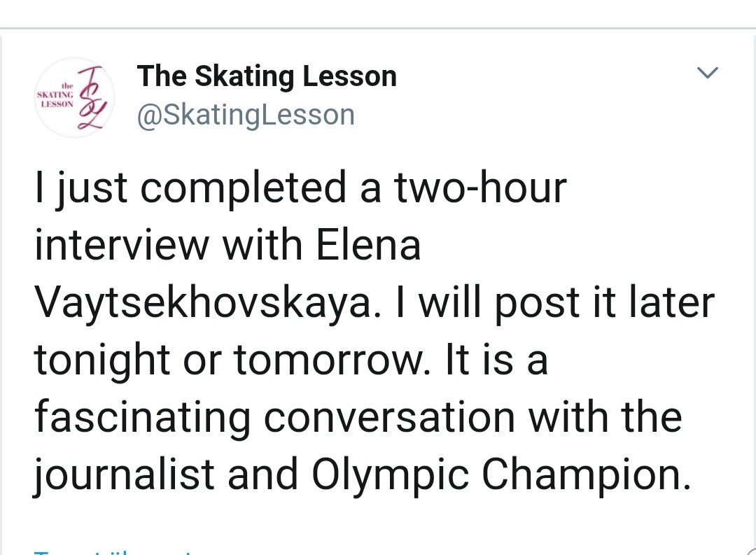
Task: Click the word conversation in the tweet
Action: 388,418
